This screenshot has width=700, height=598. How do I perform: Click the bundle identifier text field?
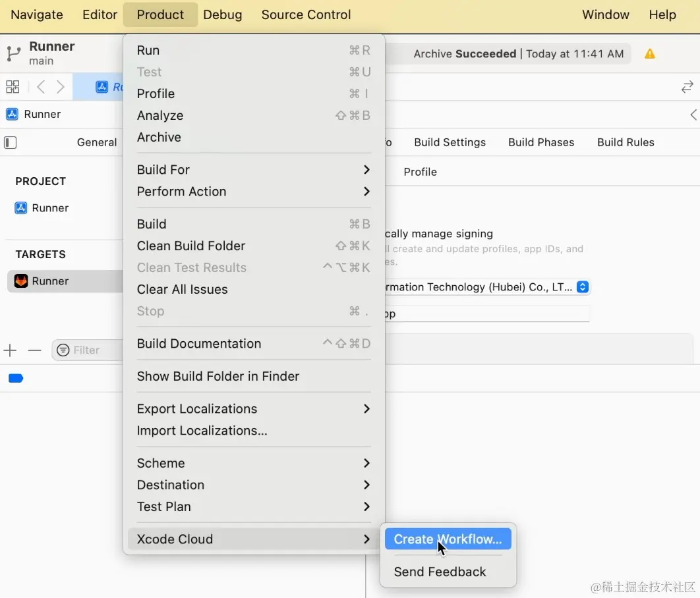click(x=487, y=314)
